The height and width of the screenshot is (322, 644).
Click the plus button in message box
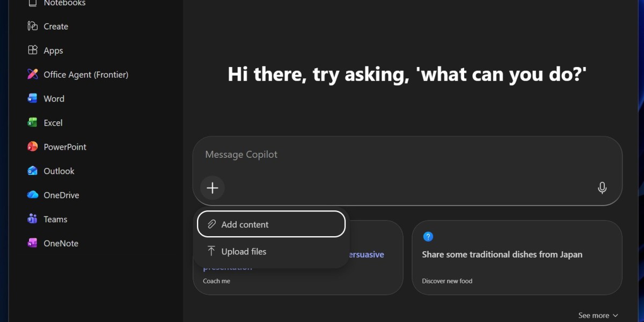tap(213, 188)
